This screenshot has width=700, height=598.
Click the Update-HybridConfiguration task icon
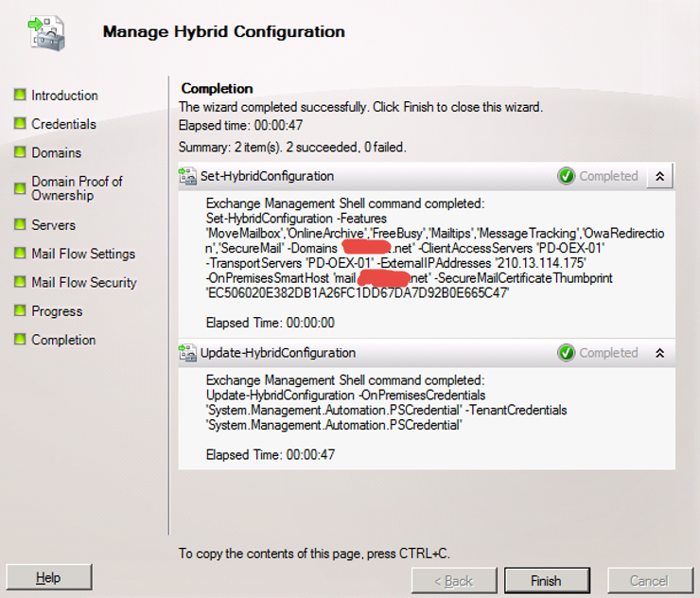(187, 353)
